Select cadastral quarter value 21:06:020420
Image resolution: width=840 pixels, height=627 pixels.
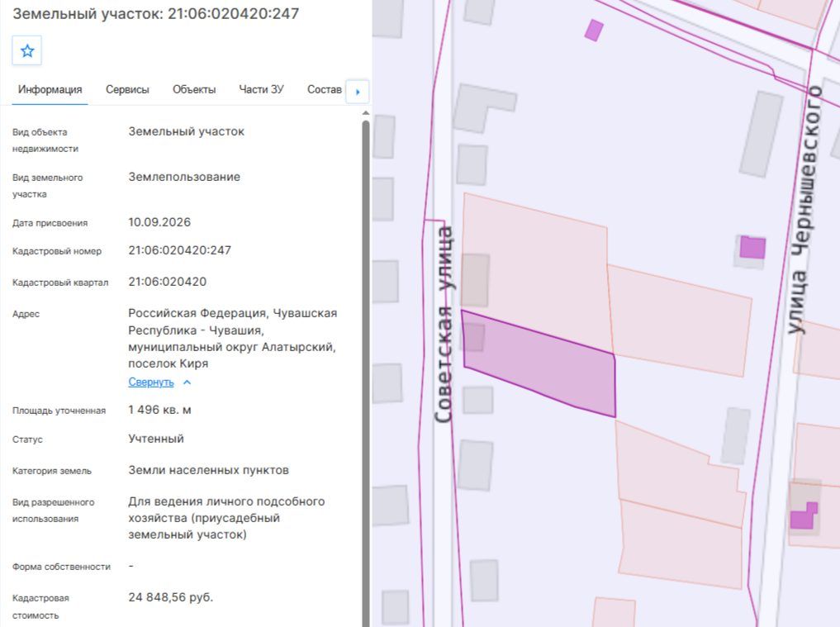pos(167,282)
